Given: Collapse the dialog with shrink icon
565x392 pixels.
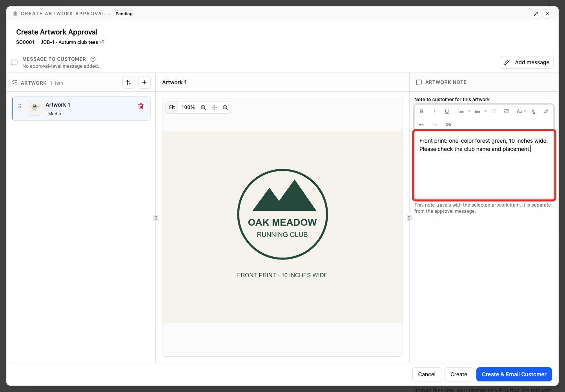Looking at the screenshot, I should (536, 14).
